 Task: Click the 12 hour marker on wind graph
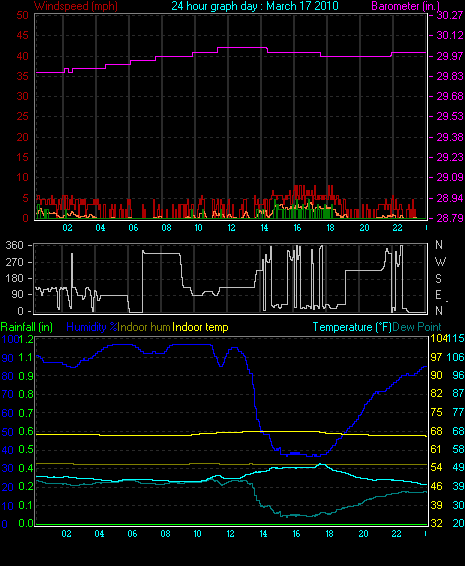click(x=231, y=228)
